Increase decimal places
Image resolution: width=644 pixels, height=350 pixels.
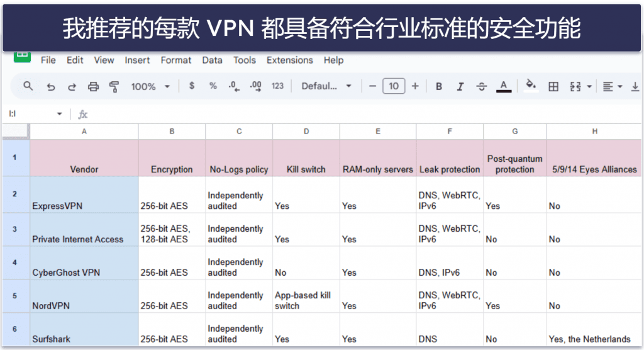[255, 86]
